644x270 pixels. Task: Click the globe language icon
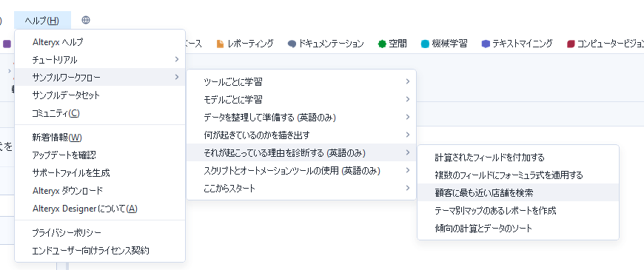click(85, 20)
